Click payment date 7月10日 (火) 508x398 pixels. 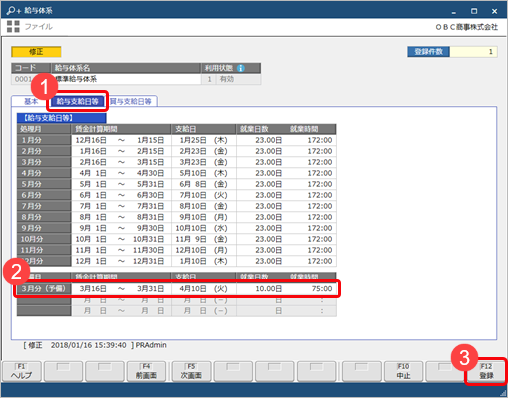point(203,195)
